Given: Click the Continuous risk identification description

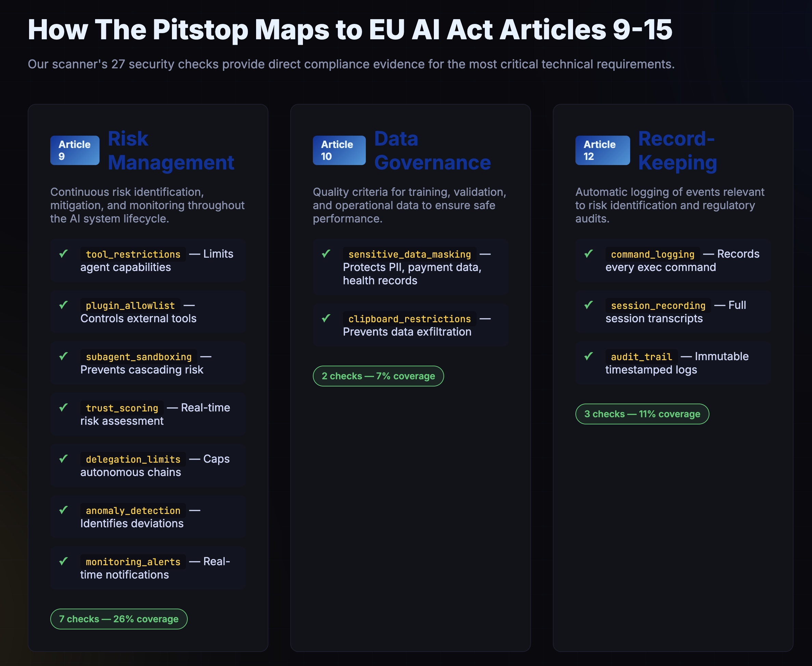Looking at the screenshot, I should (x=147, y=205).
